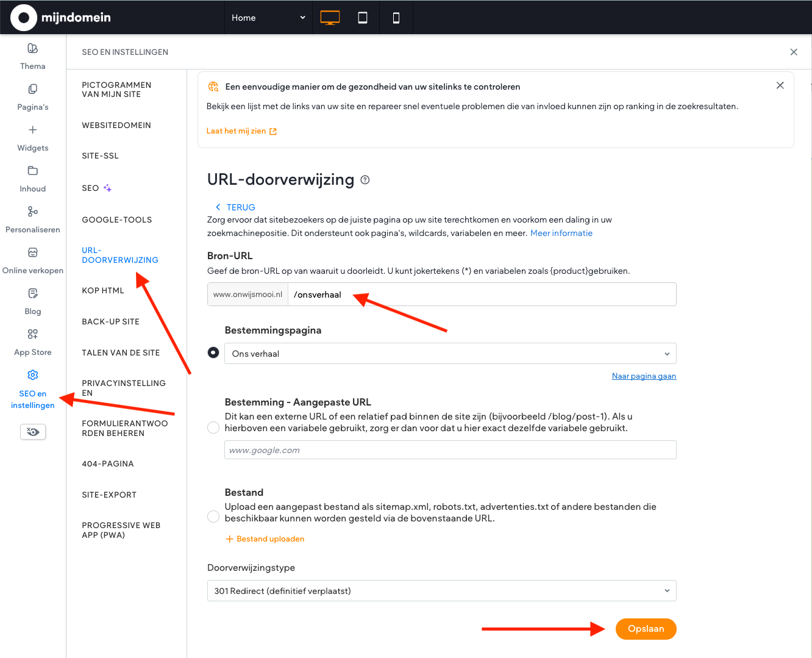The width and height of the screenshot is (812, 658).
Task: Switch to mobile preview icon
Action: [x=396, y=18]
